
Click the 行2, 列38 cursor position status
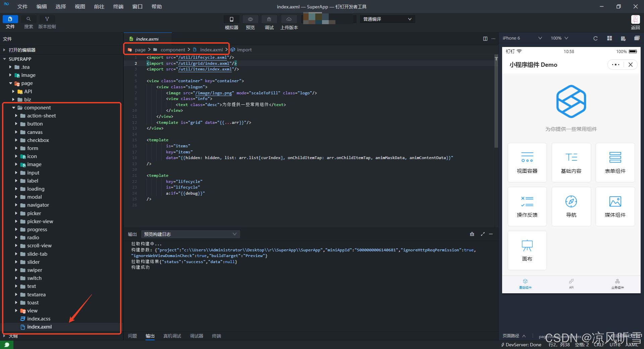click(x=559, y=345)
